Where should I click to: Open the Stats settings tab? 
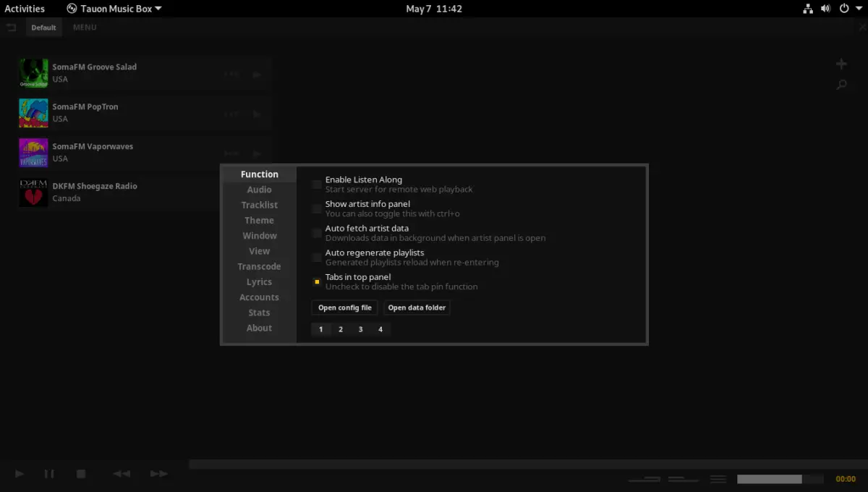point(260,313)
